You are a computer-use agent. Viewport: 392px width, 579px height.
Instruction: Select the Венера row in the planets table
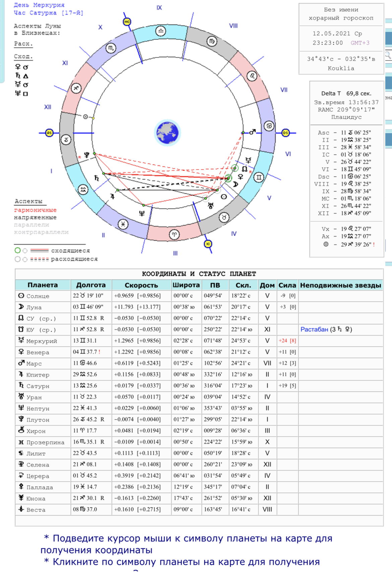pyautogui.click(x=199, y=352)
